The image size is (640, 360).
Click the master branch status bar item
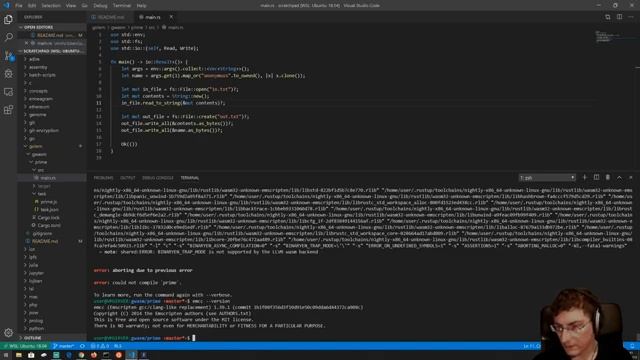coord(63,346)
